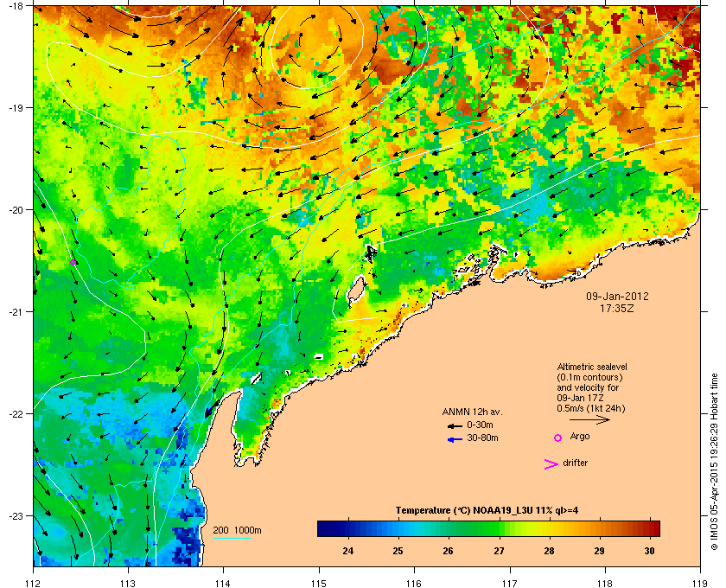
Task: Click the 115 longitude axis label
Action: click(319, 584)
